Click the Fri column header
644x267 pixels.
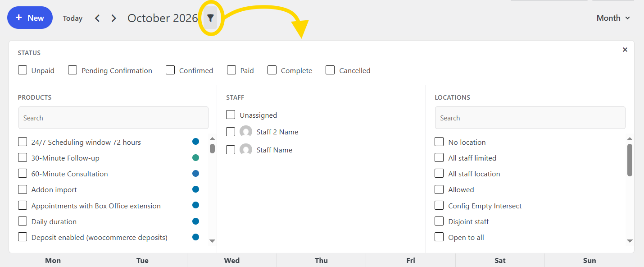[411, 260]
